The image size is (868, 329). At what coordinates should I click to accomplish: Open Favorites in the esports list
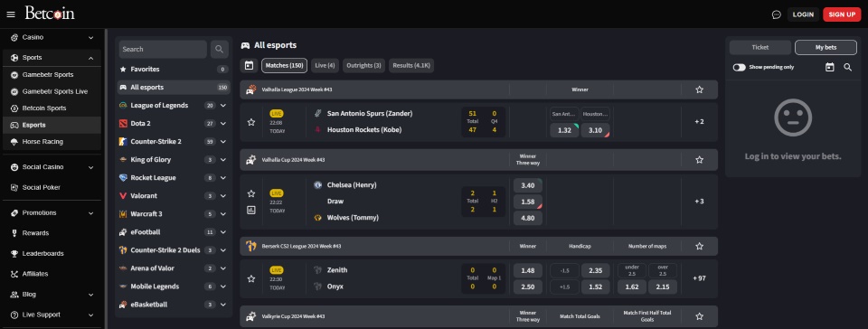click(174, 69)
